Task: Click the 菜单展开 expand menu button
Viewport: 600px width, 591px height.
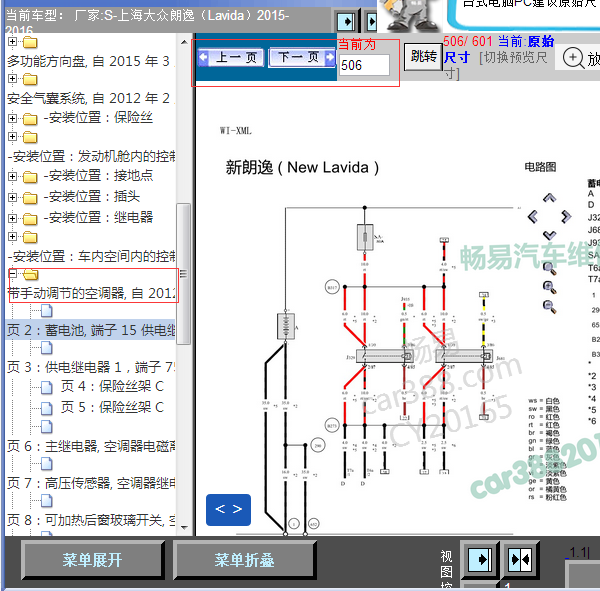Action: 92,560
